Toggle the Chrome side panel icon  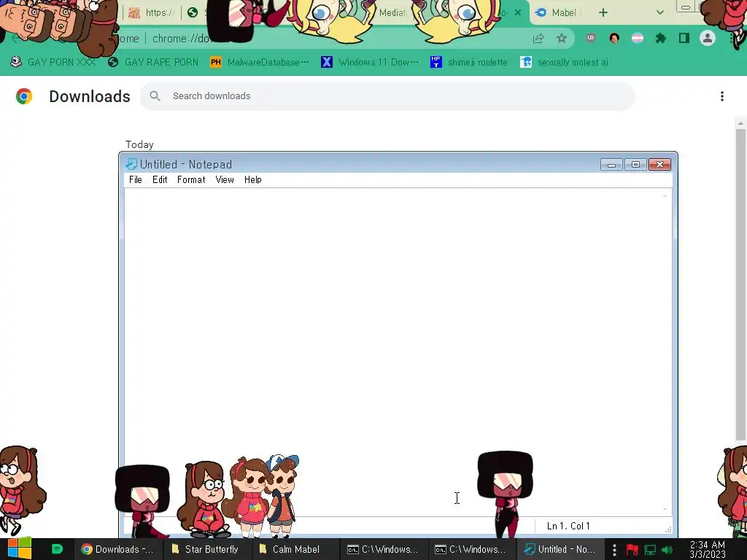tap(684, 39)
